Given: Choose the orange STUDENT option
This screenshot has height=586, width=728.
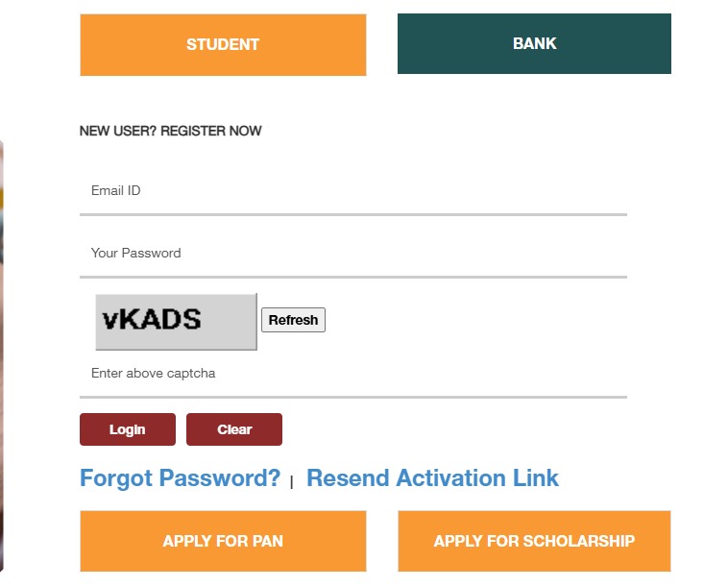Looking at the screenshot, I should pos(223,44).
